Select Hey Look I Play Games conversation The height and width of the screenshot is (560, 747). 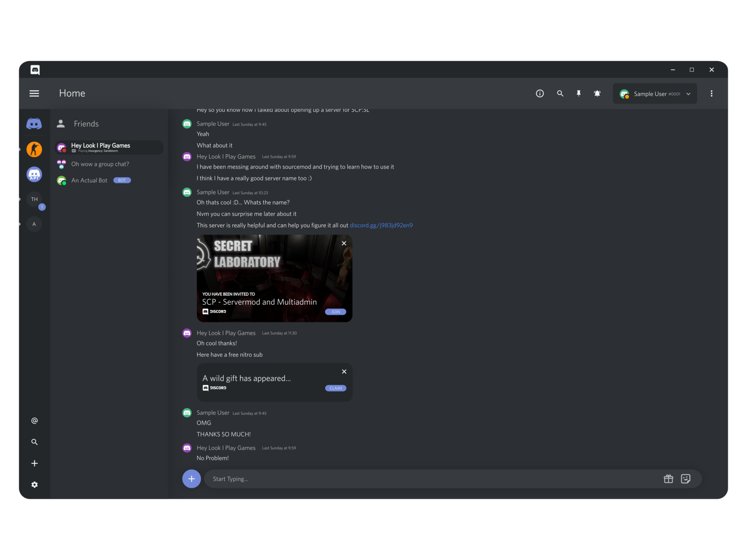(x=109, y=147)
